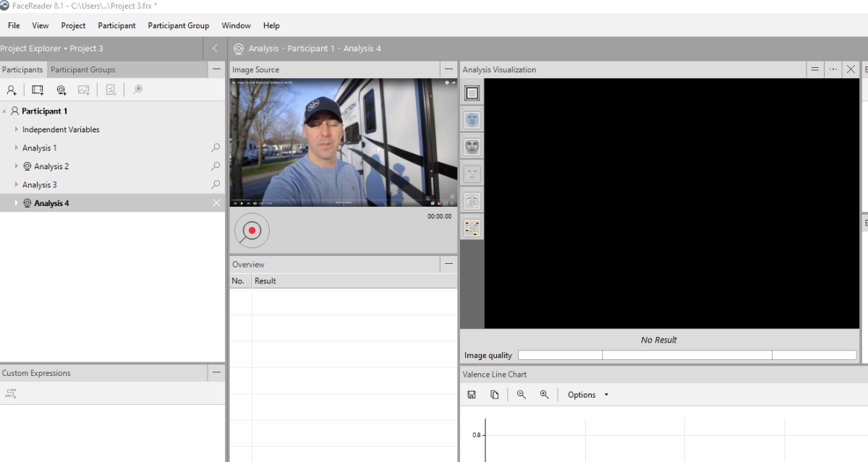Click the No. column header
The width and height of the screenshot is (868, 462).
pos(240,281)
